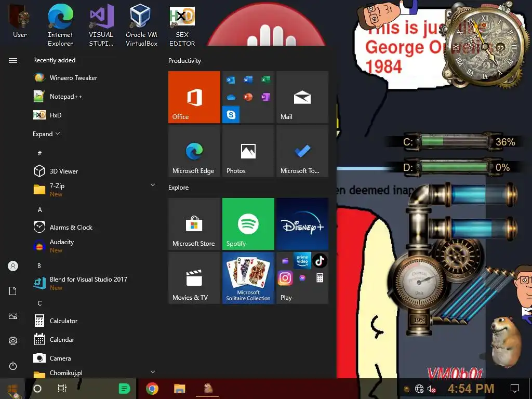Click the Start menu hamburger button
This screenshot has height=399, width=532.
13,60
